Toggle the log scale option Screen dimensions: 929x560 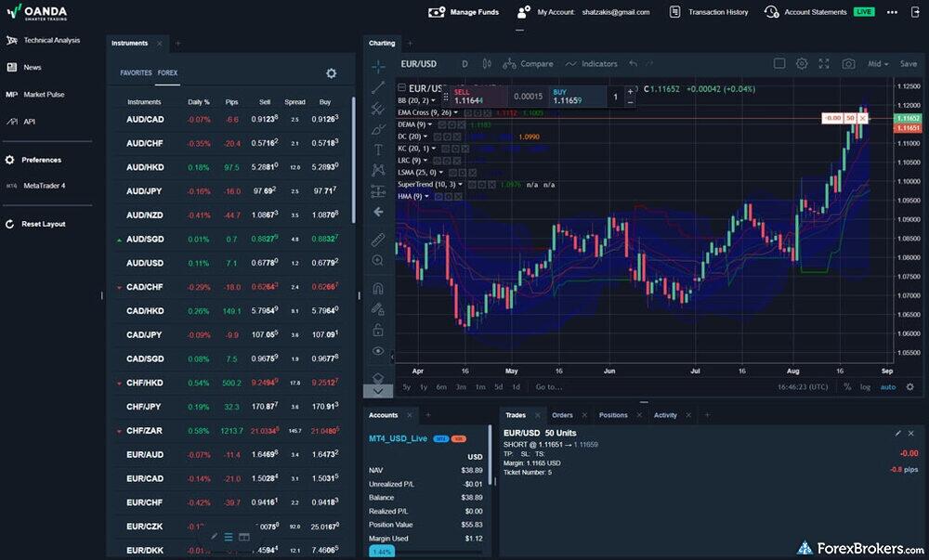tap(864, 387)
